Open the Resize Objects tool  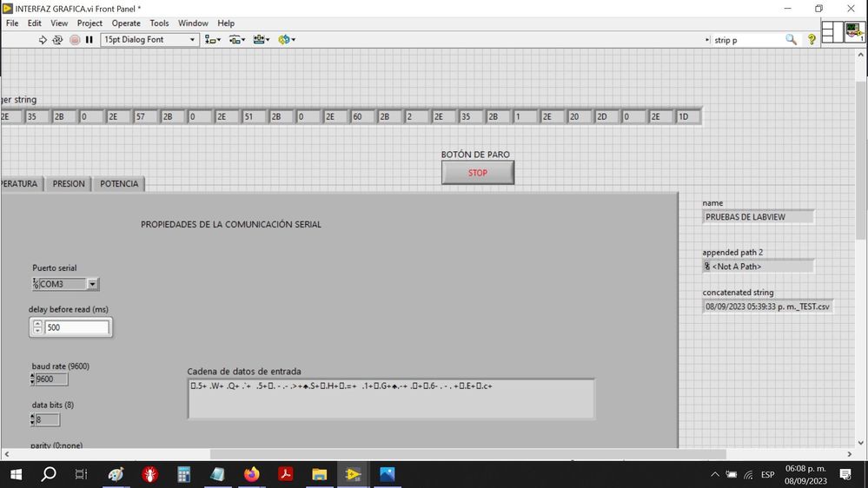[262, 40]
